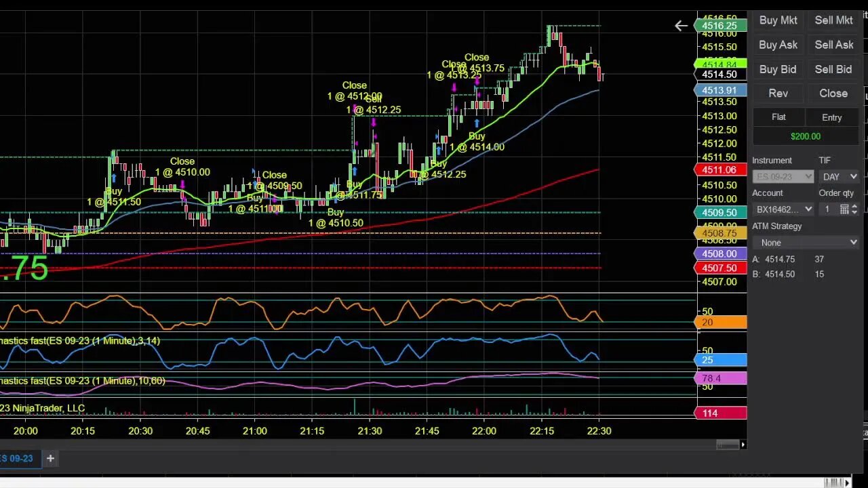Open the ATM Strategy None dropdown

point(806,243)
